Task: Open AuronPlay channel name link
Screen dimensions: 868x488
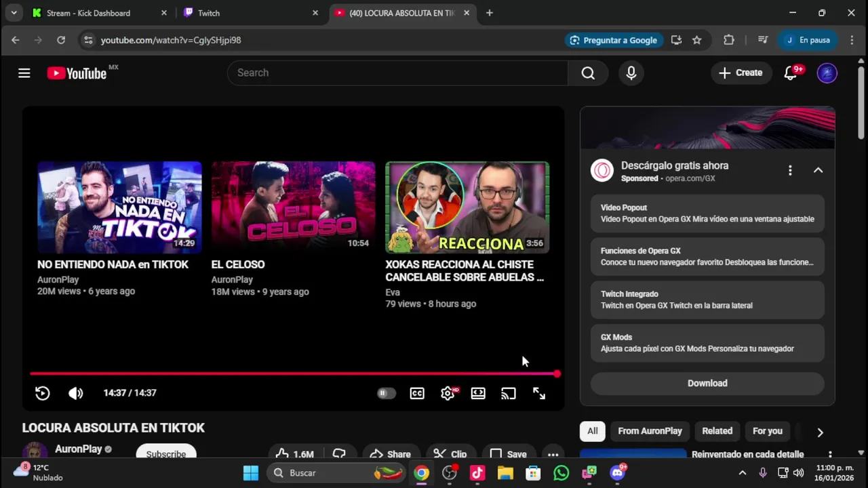Action: pos(79,449)
